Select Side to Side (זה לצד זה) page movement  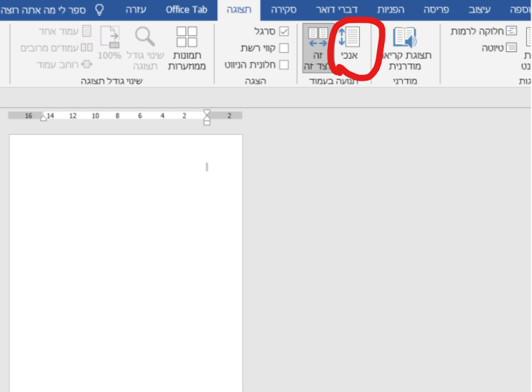tap(318, 48)
